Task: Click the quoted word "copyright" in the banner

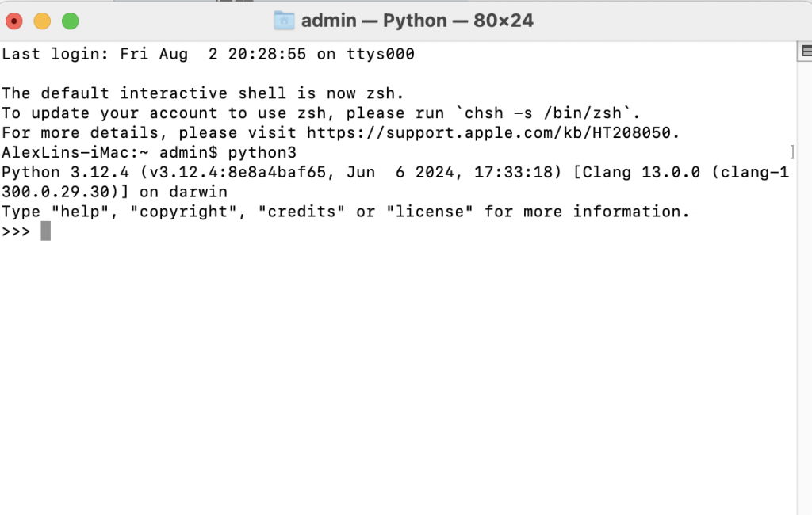Action: pos(183,212)
